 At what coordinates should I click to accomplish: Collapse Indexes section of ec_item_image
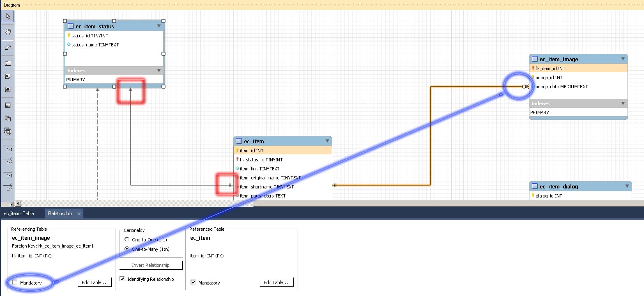point(623,103)
